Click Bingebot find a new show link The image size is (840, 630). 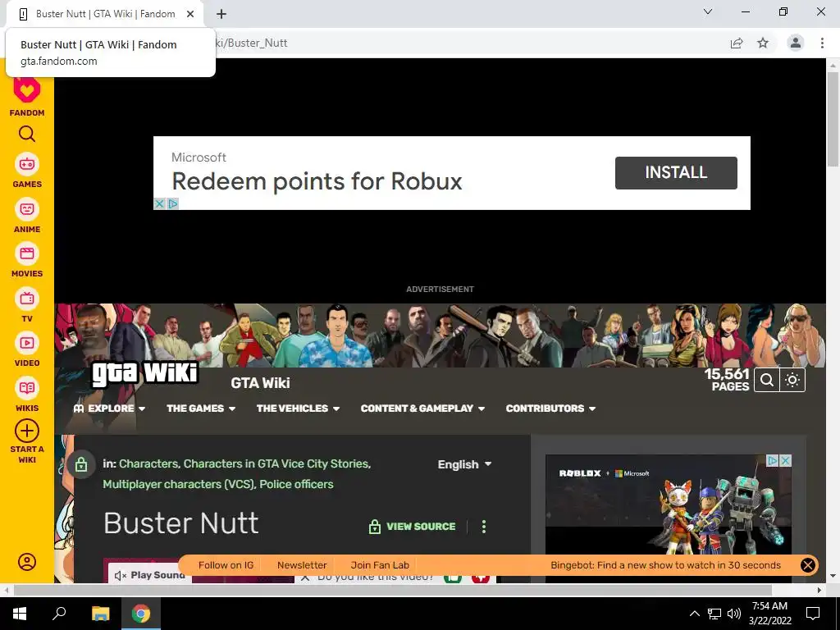665,565
